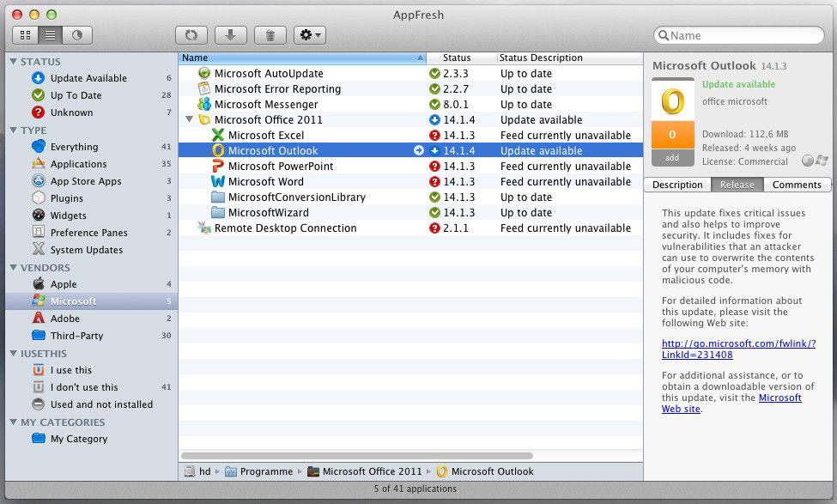The width and height of the screenshot is (837, 504).
Task: Select MicrosoftWizard folder row
Action: pyautogui.click(x=410, y=212)
